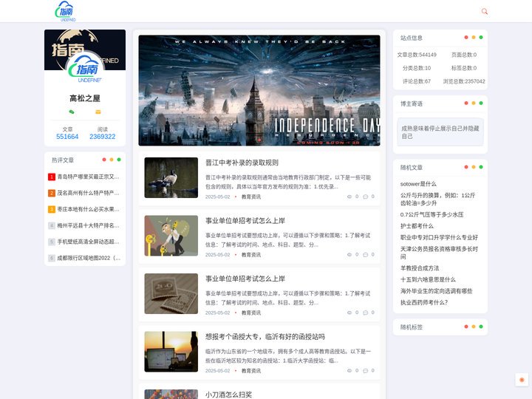Click 教育资讯 category on 想报考个函授大专 article
532x399 pixels.
pos(251,371)
